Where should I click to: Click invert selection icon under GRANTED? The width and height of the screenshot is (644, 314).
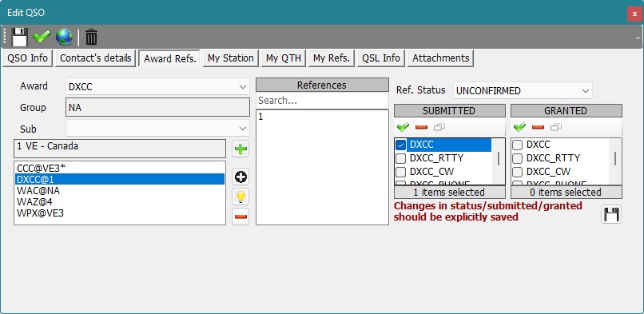(555, 127)
